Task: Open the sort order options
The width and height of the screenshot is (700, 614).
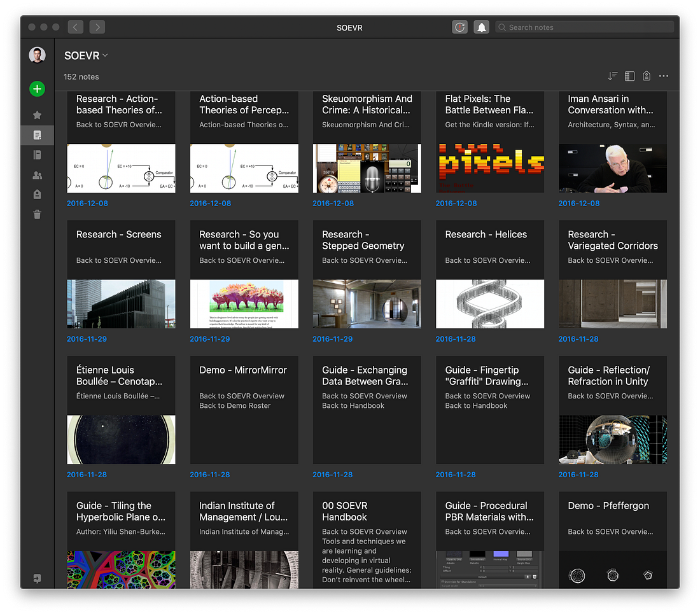Action: point(612,76)
